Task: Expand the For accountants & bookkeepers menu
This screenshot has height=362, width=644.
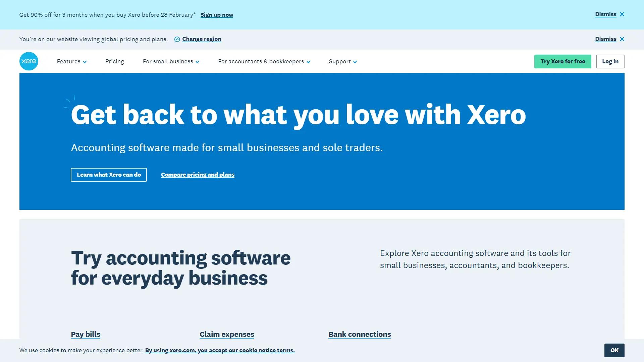Action: pyautogui.click(x=264, y=61)
